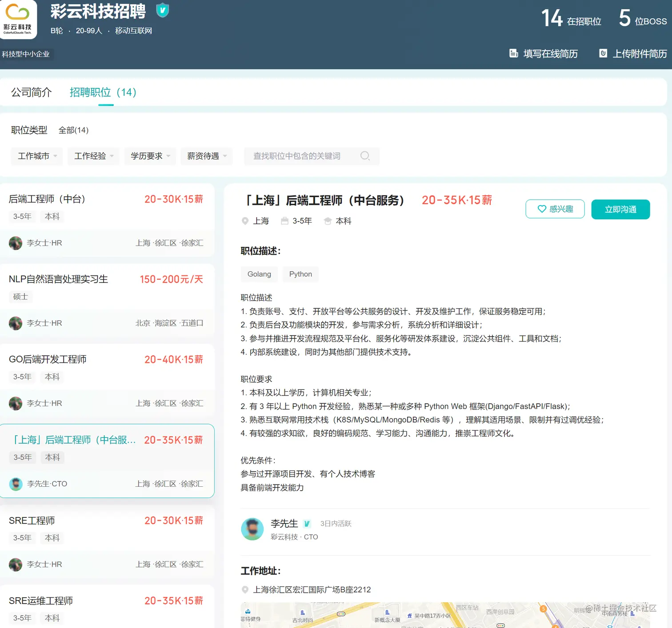
Task: Click the numbered pin marker on the map
Action: point(543,609)
